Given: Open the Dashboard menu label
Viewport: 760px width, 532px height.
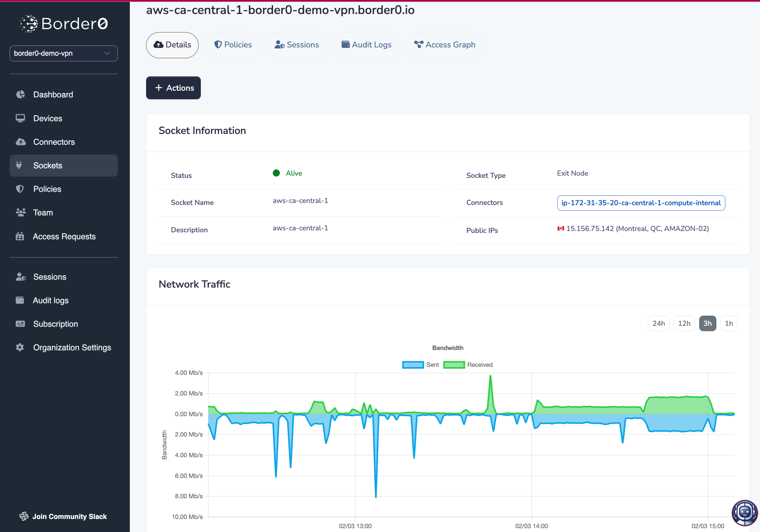Looking at the screenshot, I should point(53,94).
